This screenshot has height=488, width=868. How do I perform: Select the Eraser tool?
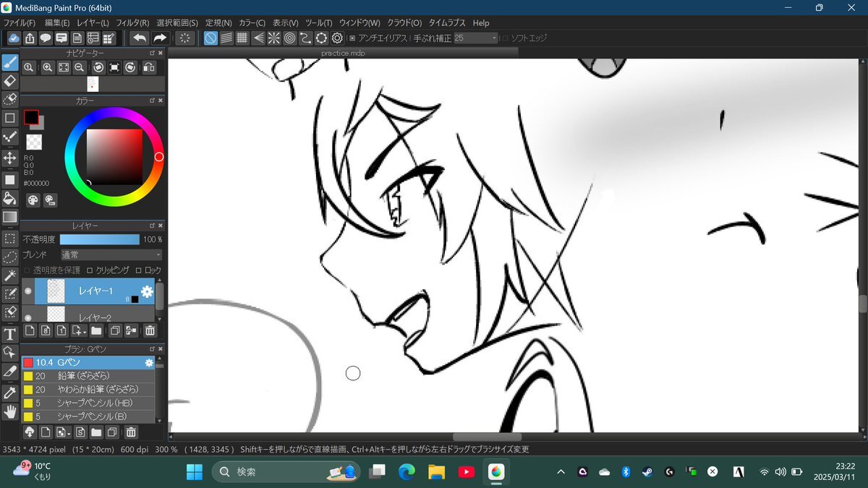pos(10,80)
